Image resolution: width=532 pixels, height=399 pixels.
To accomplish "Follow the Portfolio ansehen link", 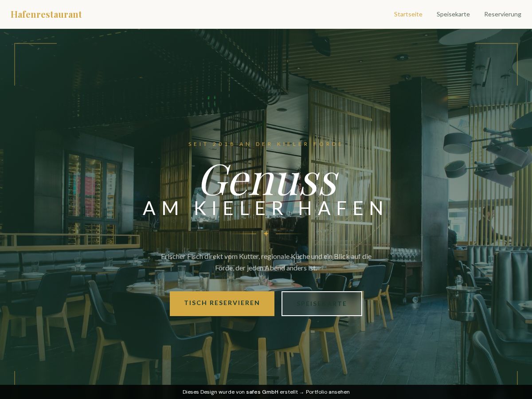I will pyautogui.click(x=328, y=392).
